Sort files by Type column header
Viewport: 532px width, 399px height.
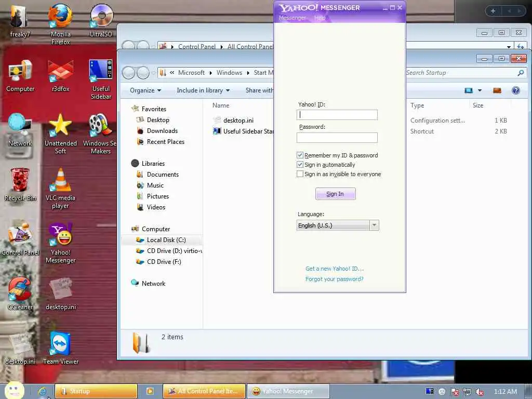(x=417, y=105)
